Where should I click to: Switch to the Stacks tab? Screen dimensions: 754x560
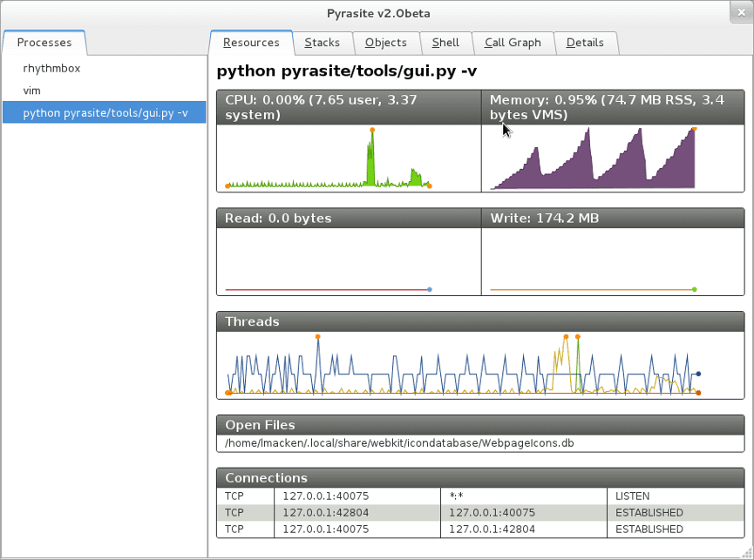[322, 42]
